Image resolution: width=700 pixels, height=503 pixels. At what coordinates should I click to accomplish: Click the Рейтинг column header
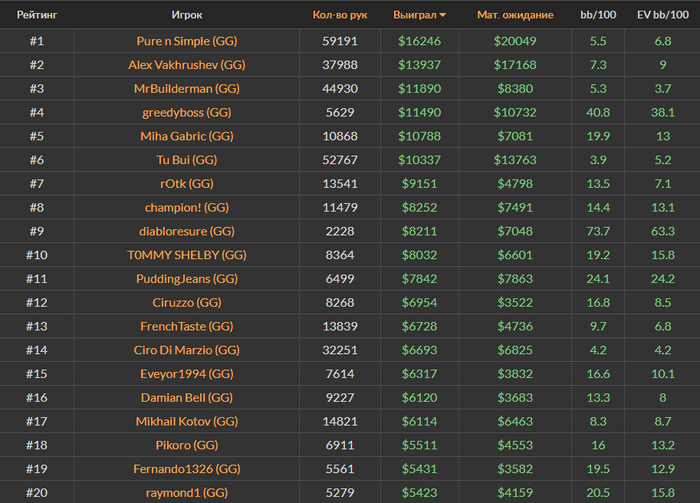37,16
